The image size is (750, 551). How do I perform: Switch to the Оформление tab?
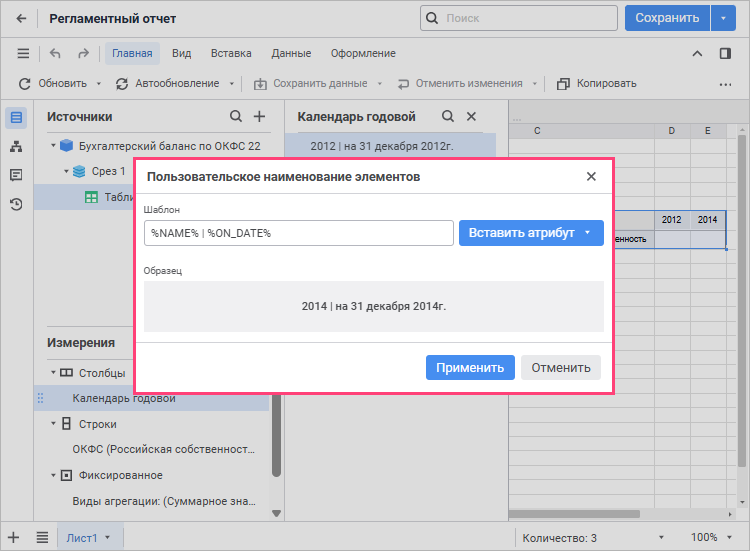pyautogui.click(x=363, y=53)
